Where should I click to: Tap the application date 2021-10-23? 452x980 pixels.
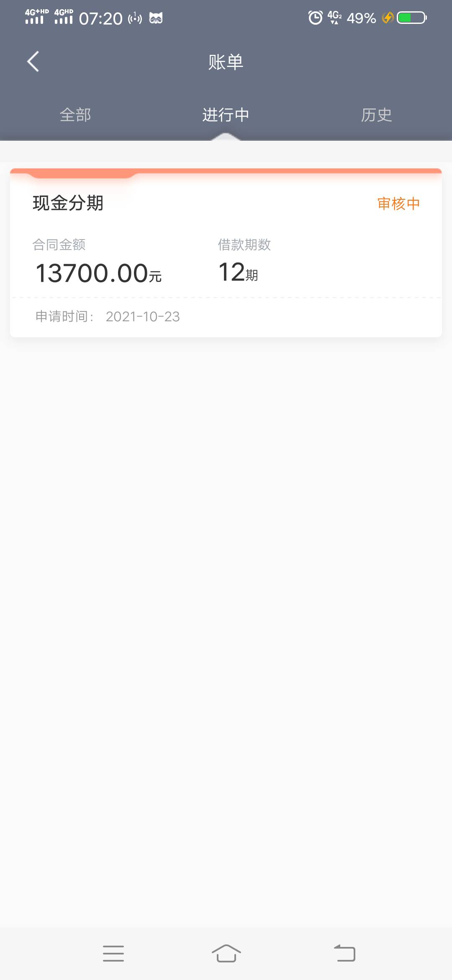point(142,317)
